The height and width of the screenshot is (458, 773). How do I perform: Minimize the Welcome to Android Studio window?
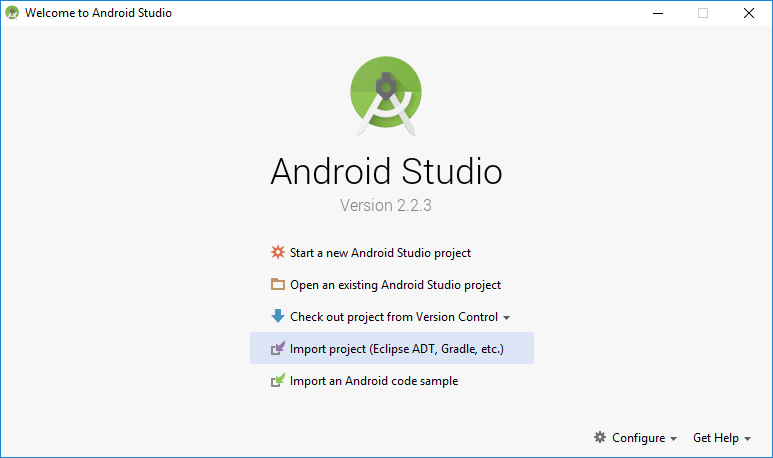658,13
